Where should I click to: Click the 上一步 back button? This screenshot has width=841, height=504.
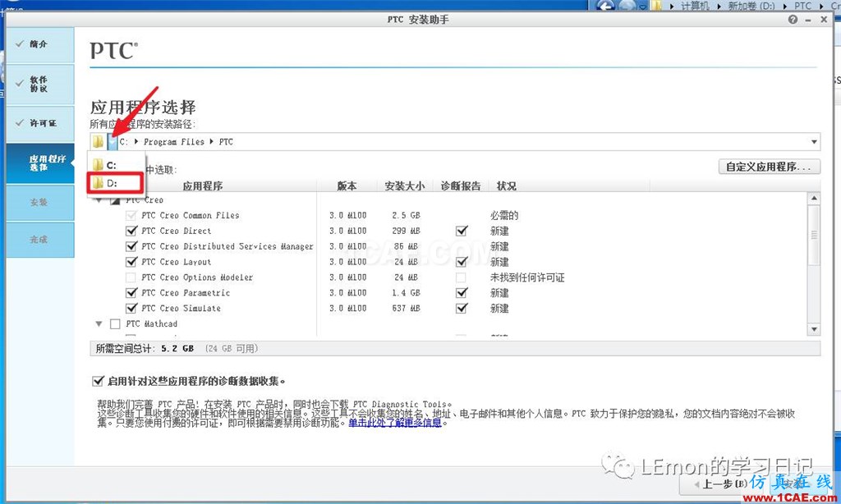[720, 484]
